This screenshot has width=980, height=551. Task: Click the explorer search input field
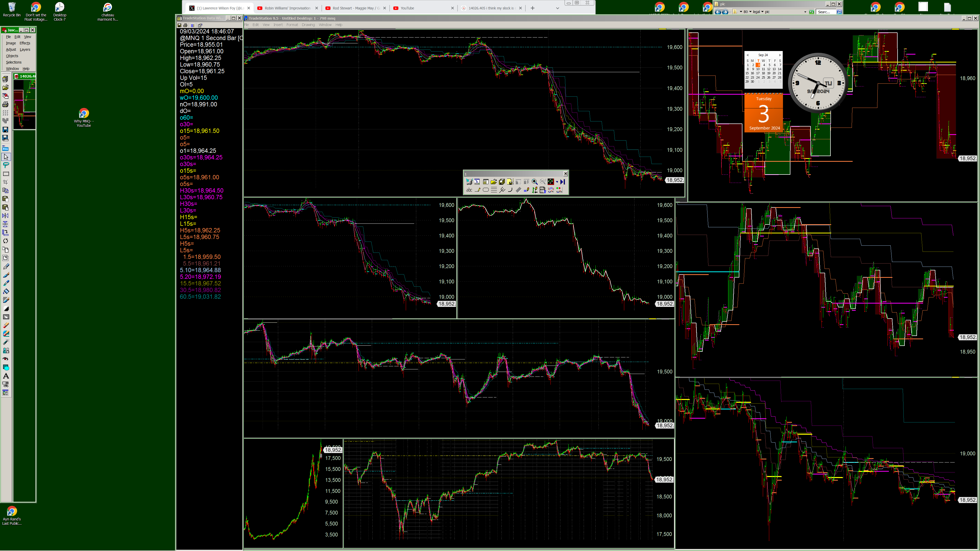(826, 12)
